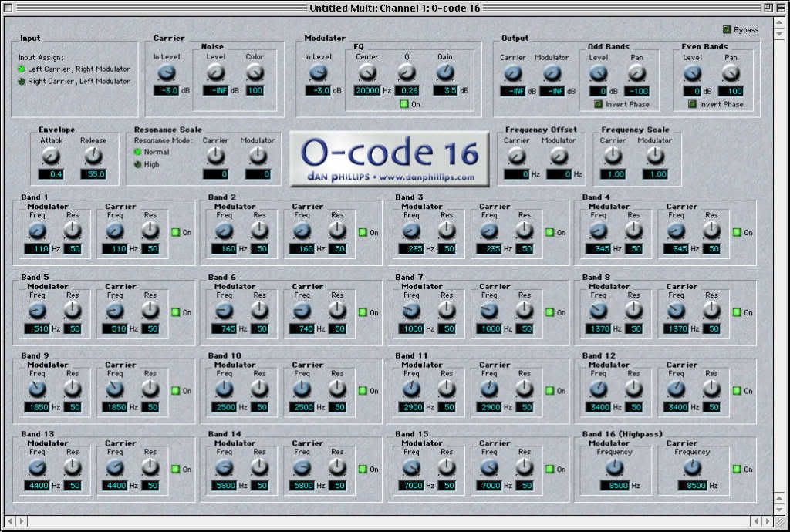Click the EQ Center frequency knob

pyautogui.click(x=367, y=73)
